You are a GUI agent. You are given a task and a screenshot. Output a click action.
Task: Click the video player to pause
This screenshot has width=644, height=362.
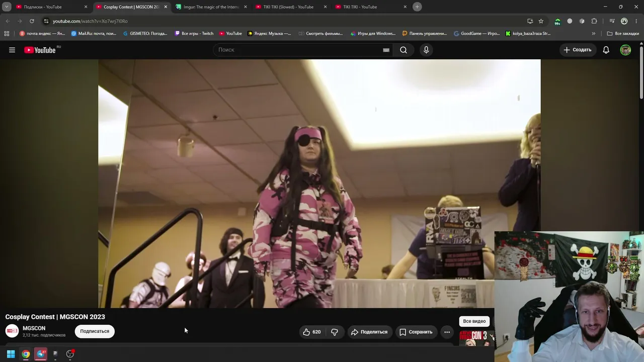[x=319, y=184]
